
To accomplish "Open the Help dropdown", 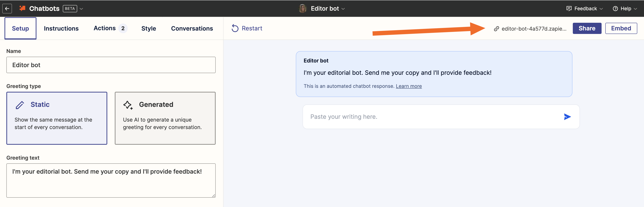I will click(625, 8).
